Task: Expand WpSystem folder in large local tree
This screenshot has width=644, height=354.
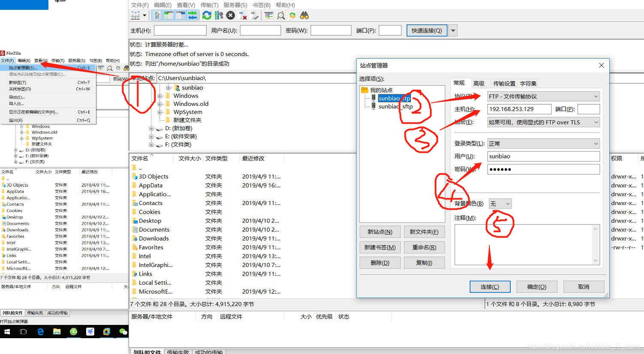Action: pyautogui.click(x=159, y=112)
